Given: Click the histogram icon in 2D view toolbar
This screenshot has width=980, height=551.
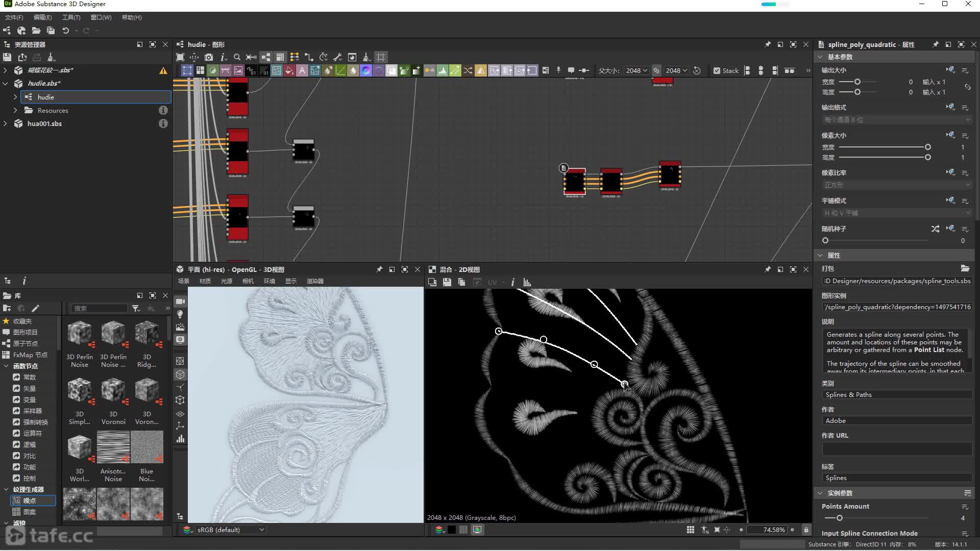Looking at the screenshot, I should [x=527, y=282].
